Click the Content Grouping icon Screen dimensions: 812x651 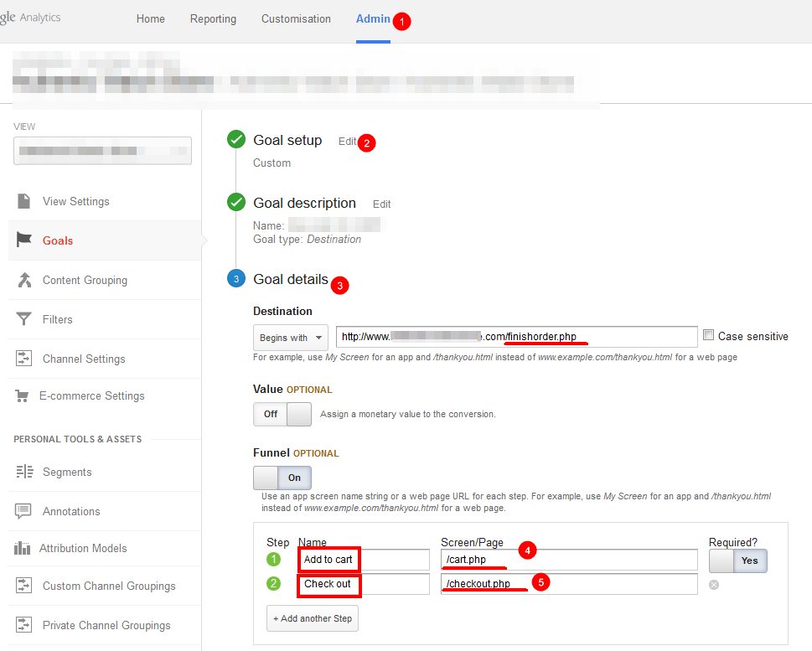[x=24, y=280]
